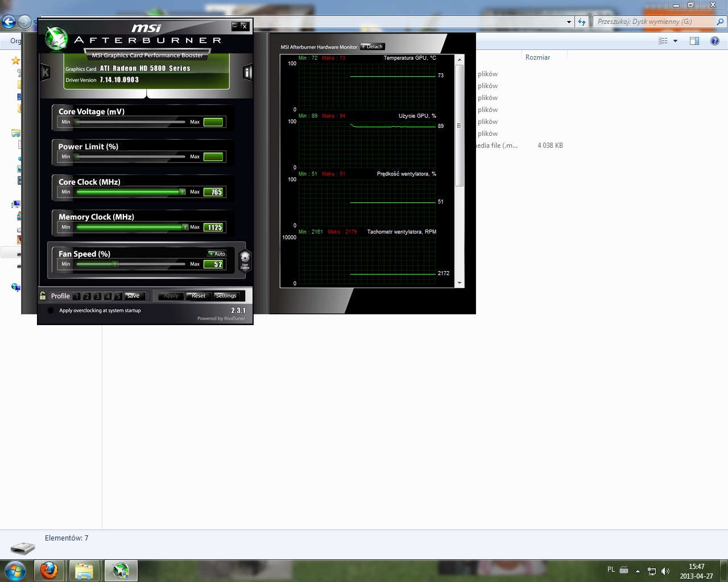
Task: Click the 4 038 KB file size cell
Action: pos(550,145)
